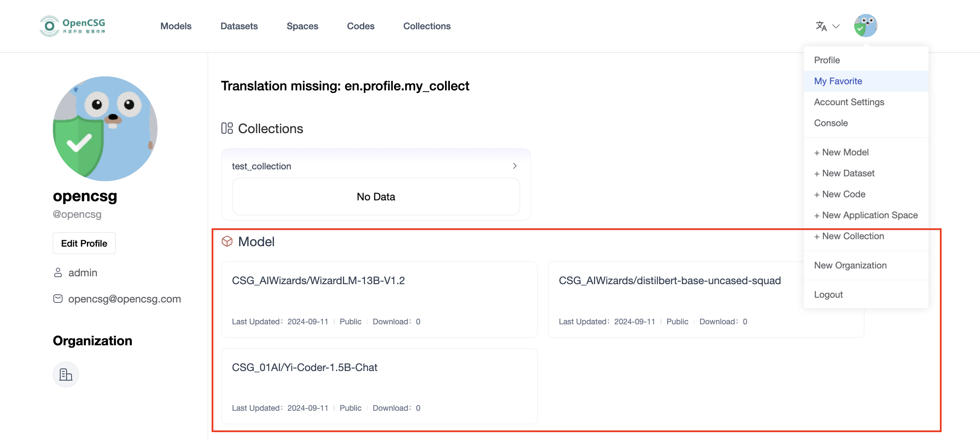Select My Favorite in the user menu

[838, 81]
